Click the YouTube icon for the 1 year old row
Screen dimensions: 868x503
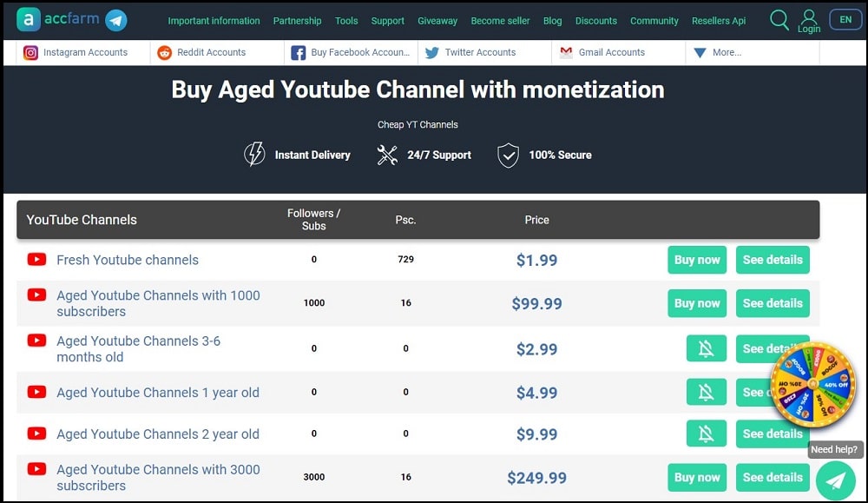36,392
